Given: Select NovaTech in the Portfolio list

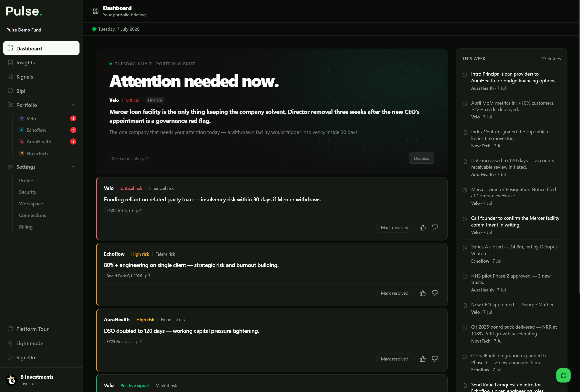Looking at the screenshot, I should coord(48,153).
